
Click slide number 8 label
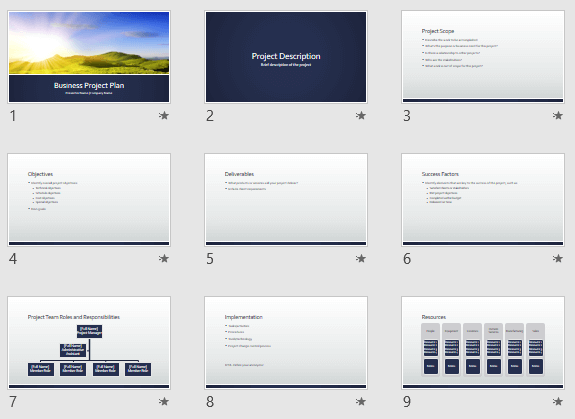[210, 402]
